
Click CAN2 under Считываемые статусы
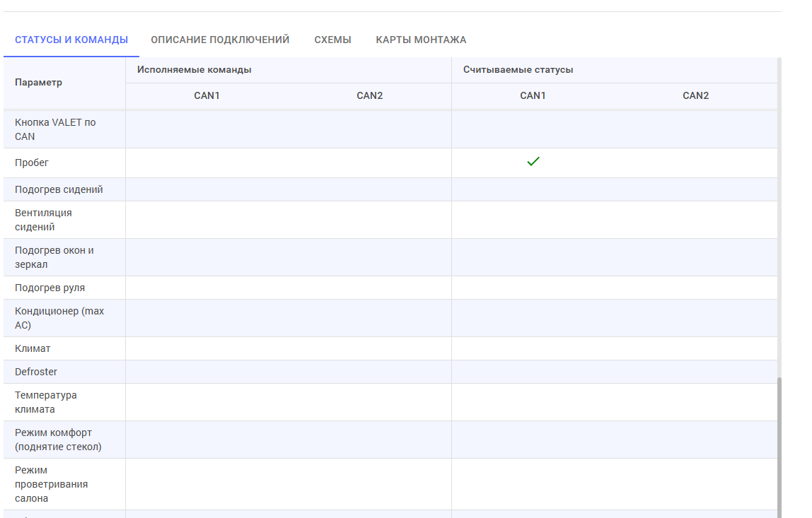click(x=695, y=95)
